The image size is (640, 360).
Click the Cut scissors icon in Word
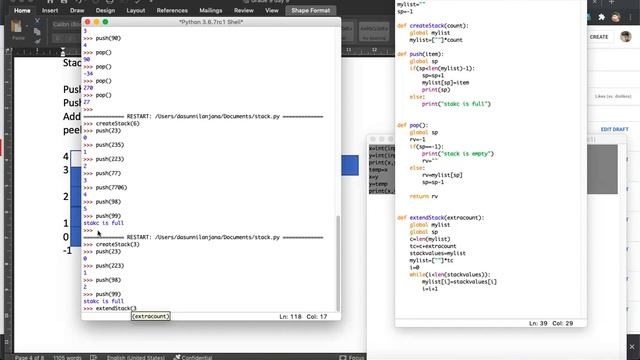click(37, 20)
